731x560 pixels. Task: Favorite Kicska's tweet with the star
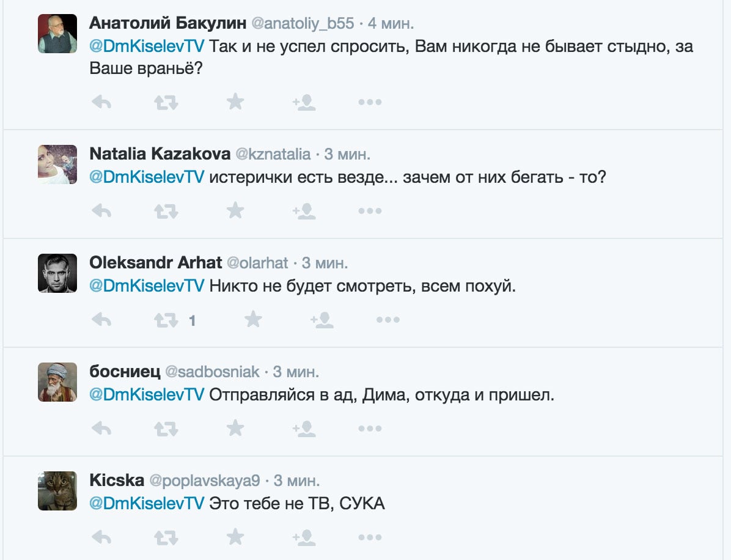coord(235,537)
